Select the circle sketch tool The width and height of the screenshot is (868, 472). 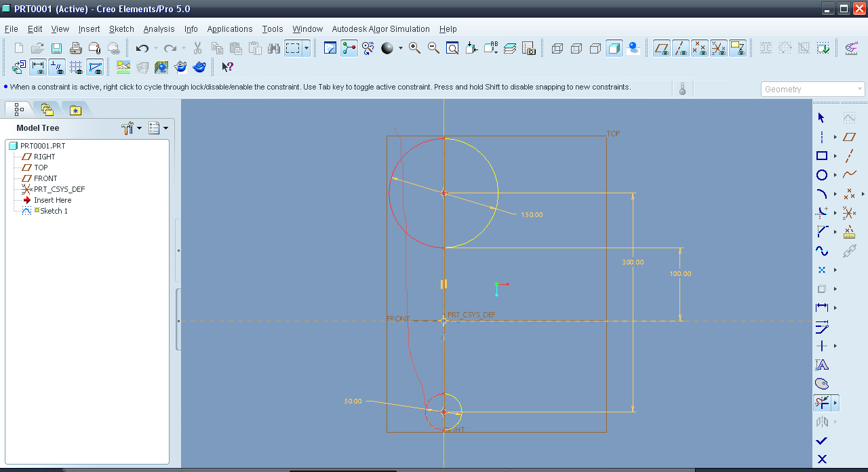822,175
